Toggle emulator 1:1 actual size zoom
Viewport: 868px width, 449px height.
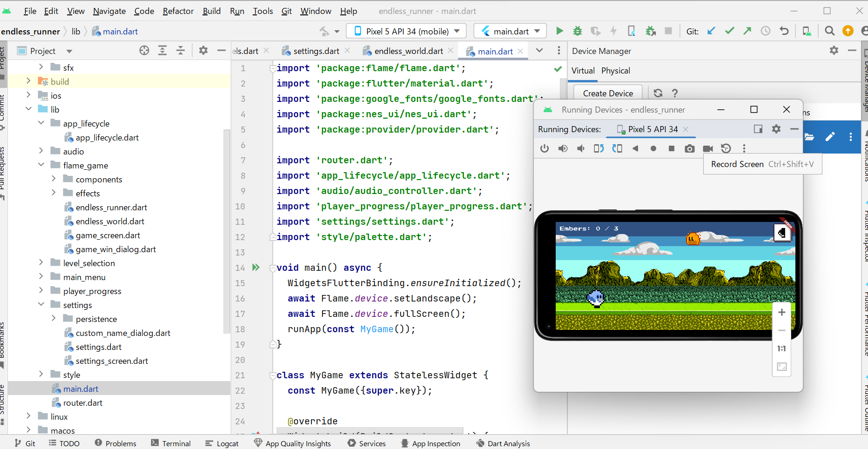pyautogui.click(x=781, y=348)
